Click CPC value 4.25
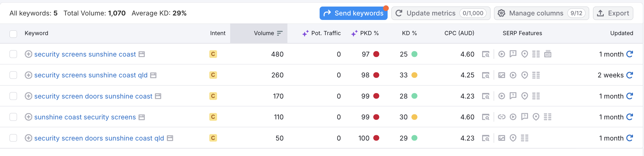 point(467,75)
